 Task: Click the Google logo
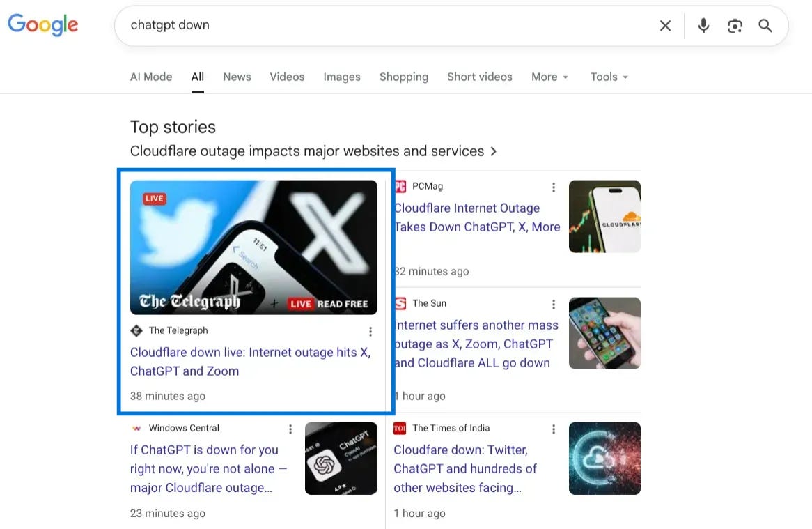click(42, 24)
